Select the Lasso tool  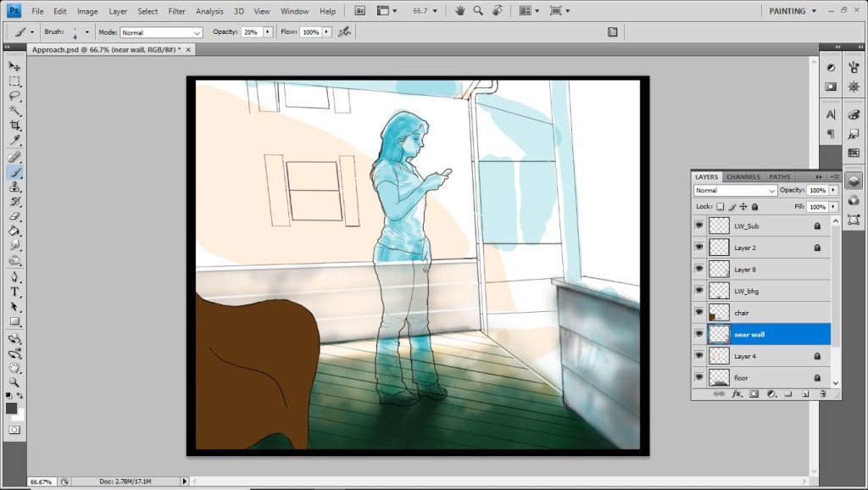15,96
